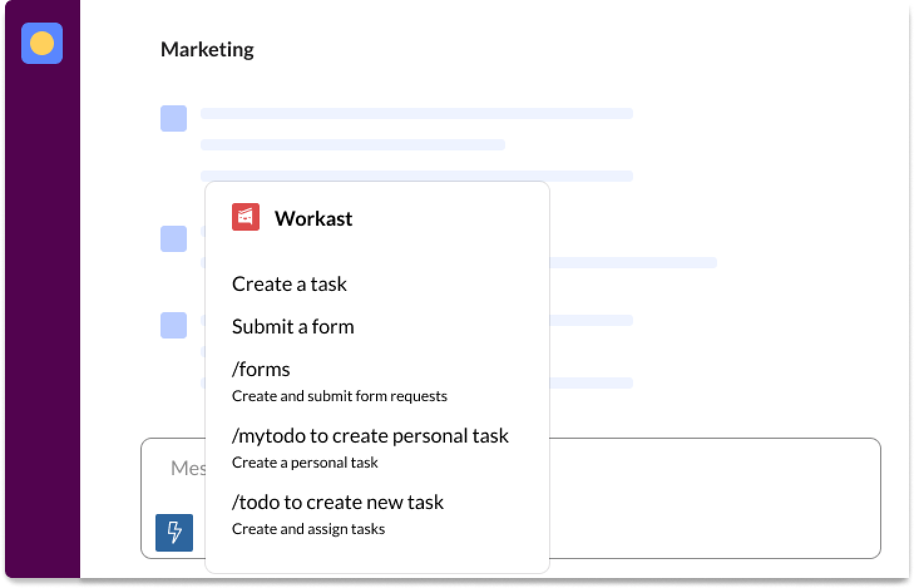Click the Workast header title

313,218
